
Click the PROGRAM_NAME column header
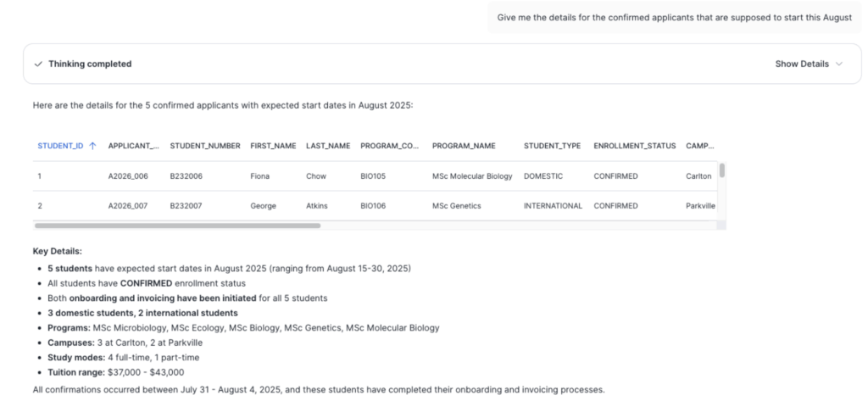point(464,146)
